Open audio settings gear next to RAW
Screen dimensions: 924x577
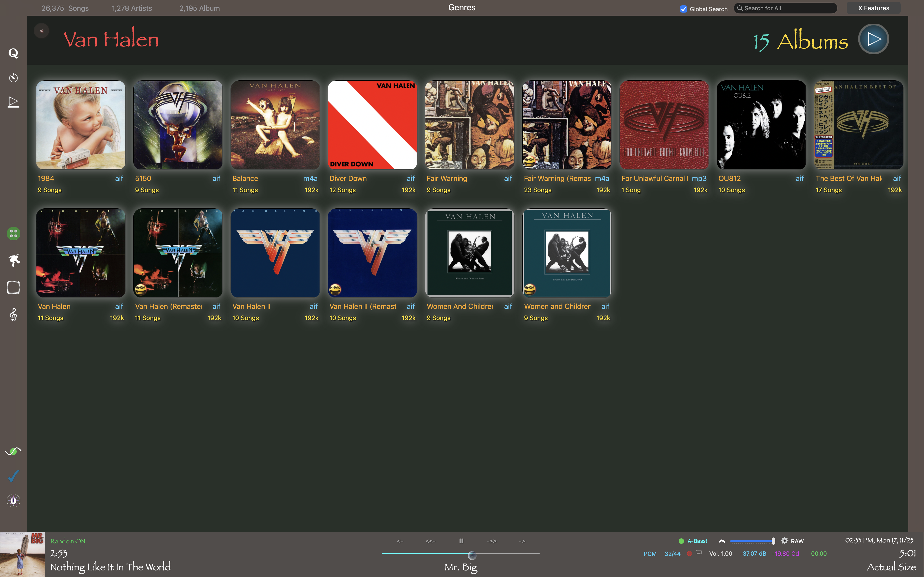click(x=785, y=541)
